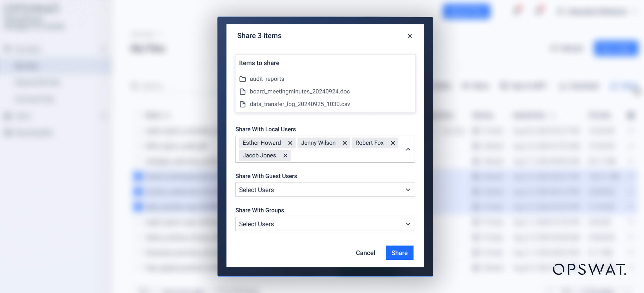Remove Jacob Jones from shared users
Viewport: 644px width, 293px height.
coord(285,155)
